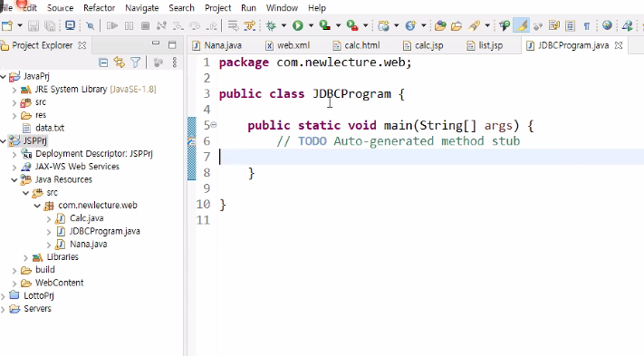
Task: Switch to the calc.jsp tab
Action: click(424, 45)
